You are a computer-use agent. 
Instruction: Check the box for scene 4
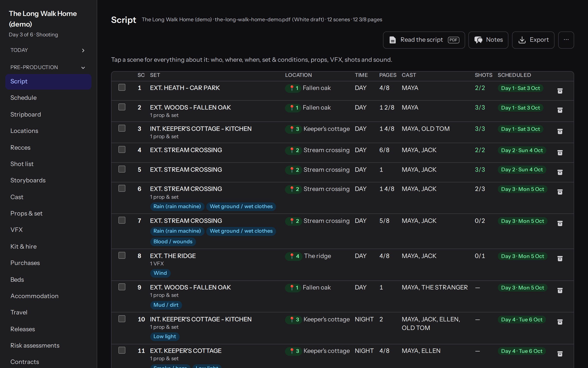[x=122, y=149]
